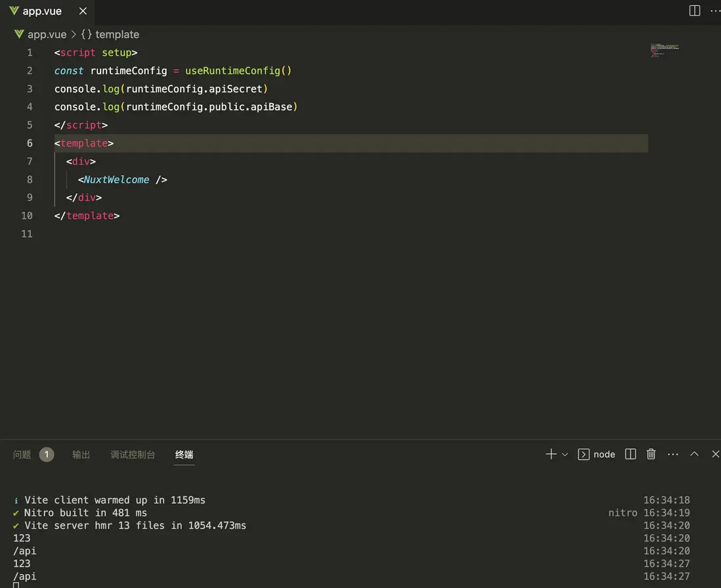Open terminal panel more actions
The height and width of the screenshot is (588, 721).
coord(672,454)
